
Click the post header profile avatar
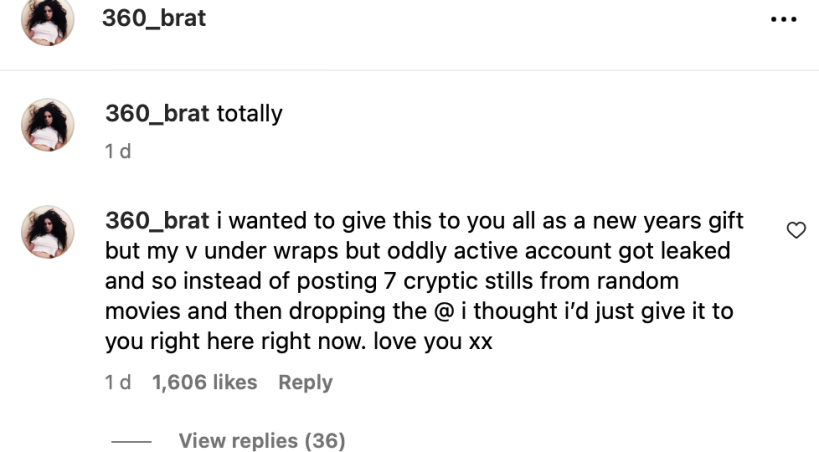coord(48,21)
